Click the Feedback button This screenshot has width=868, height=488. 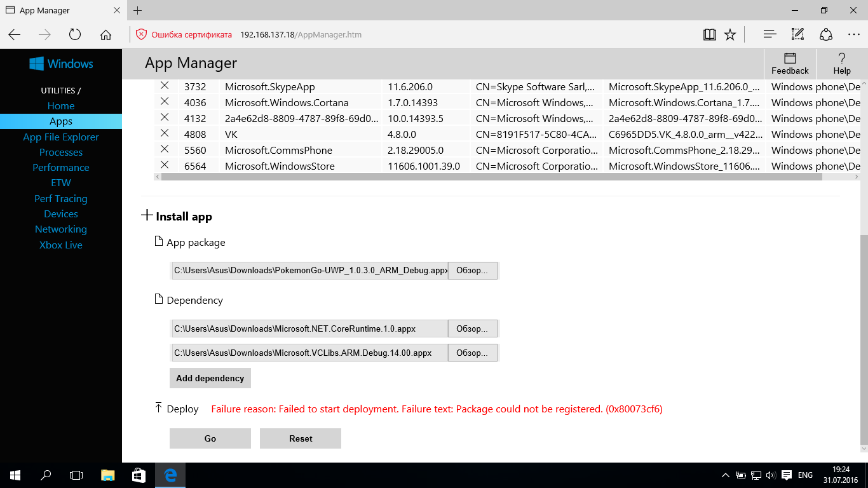(790, 64)
